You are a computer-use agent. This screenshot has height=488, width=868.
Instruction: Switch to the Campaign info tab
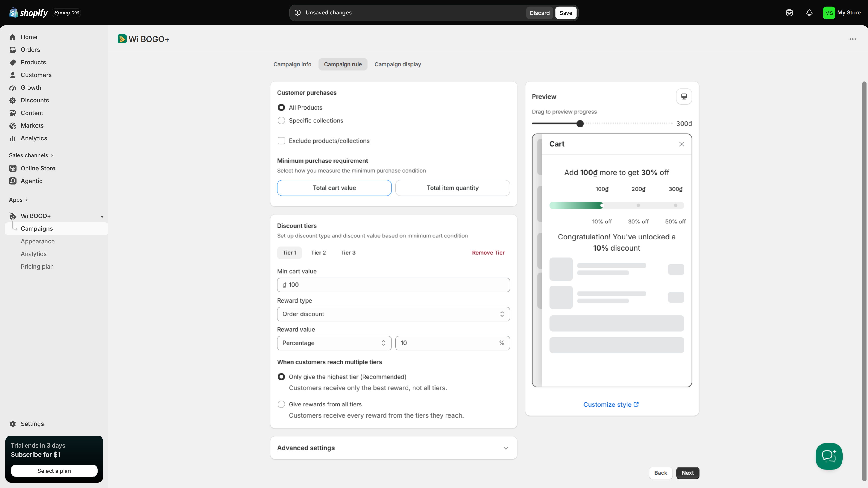tap(292, 64)
